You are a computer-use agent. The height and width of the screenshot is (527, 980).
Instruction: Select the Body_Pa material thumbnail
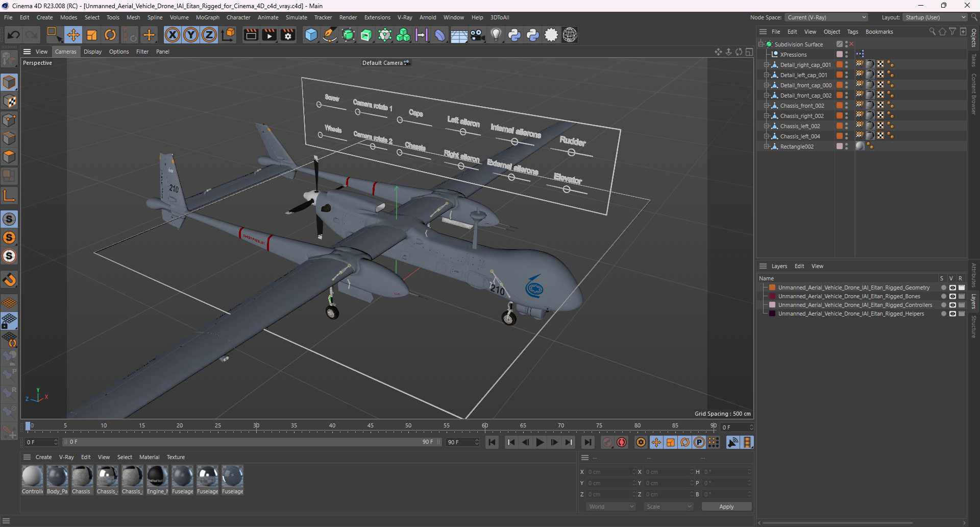click(x=57, y=480)
